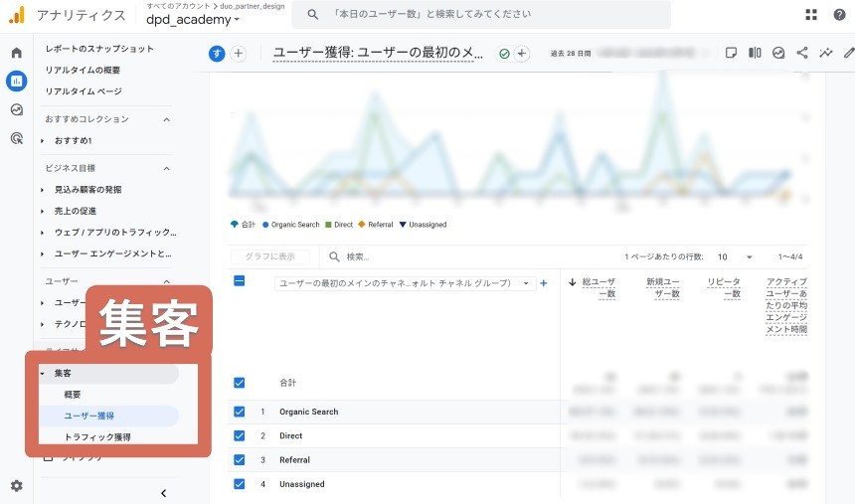The image size is (855, 504).
Task: Click the share report icon
Action: 802,53
